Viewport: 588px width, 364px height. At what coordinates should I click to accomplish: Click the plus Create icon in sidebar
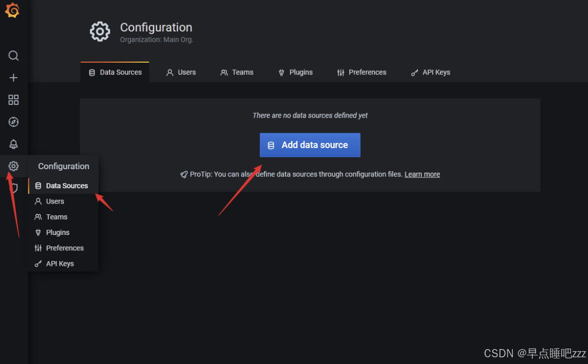[x=13, y=78]
